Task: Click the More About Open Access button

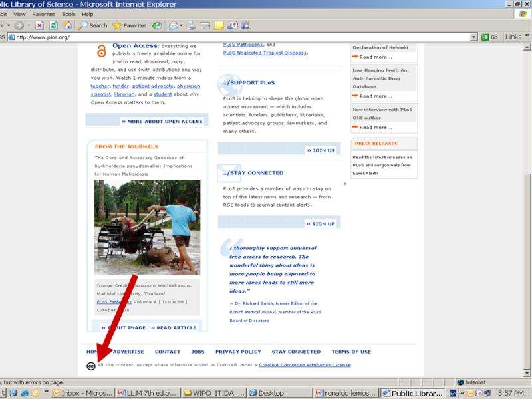Action: [x=162, y=122]
